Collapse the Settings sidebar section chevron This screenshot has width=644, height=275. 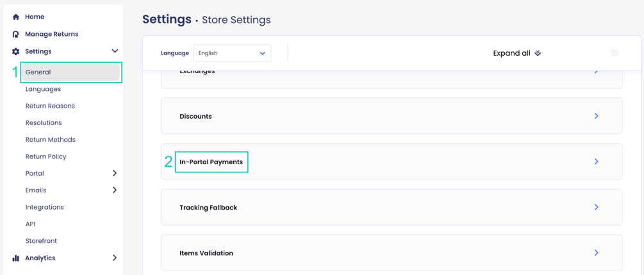pyautogui.click(x=115, y=51)
